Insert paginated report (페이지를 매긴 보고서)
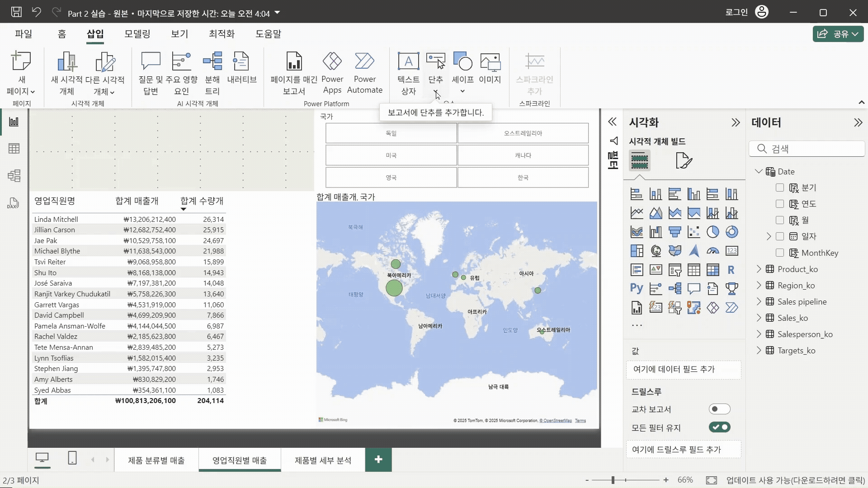Screen dimensions: 868x488 pos(294,73)
